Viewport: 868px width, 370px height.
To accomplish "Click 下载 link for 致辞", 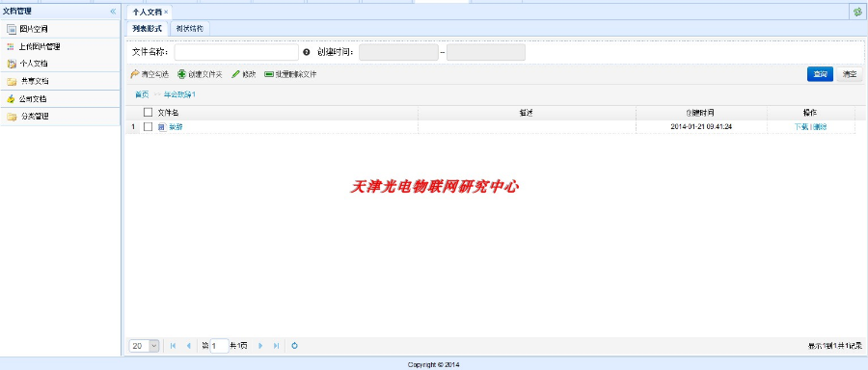I will 801,126.
